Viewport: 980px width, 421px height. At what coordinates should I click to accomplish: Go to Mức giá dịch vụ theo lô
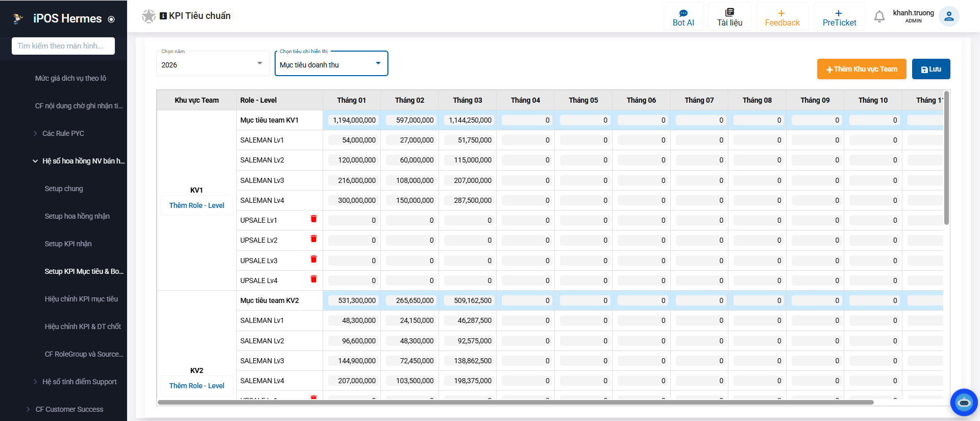tap(70, 78)
